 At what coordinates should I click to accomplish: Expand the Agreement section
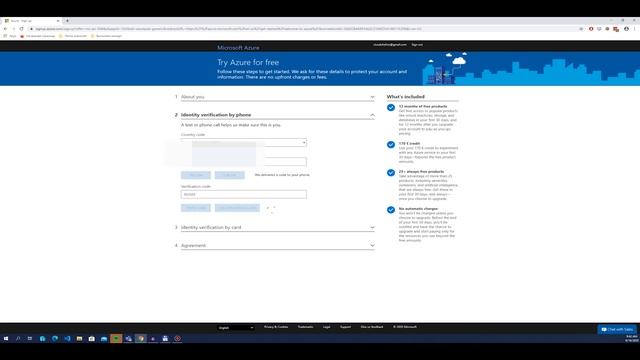[x=278, y=245]
